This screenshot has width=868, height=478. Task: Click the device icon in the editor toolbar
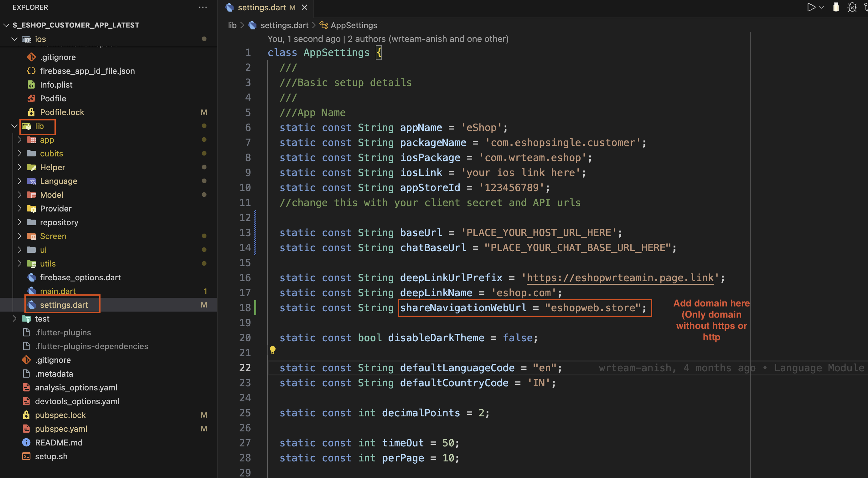click(836, 7)
